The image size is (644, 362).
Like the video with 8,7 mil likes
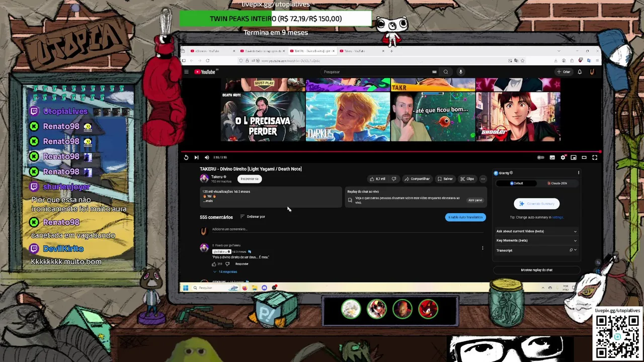point(377,178)
